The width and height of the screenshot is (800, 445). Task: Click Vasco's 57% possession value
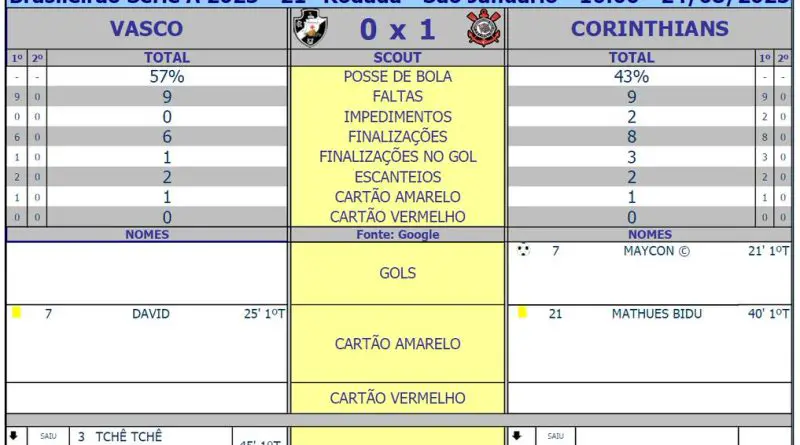[x=167, y=77]
